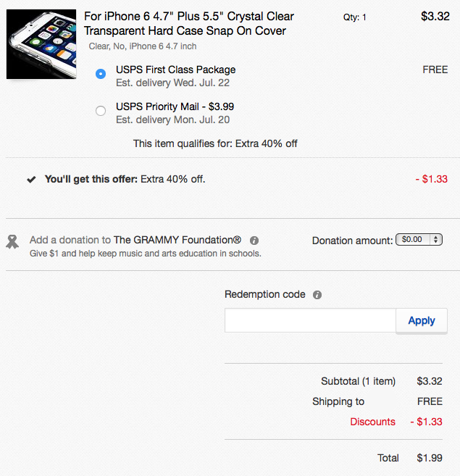Screen dimensions: 460x476
Task: Focus the Redemption code input field
Action: (x=310, y=320)
